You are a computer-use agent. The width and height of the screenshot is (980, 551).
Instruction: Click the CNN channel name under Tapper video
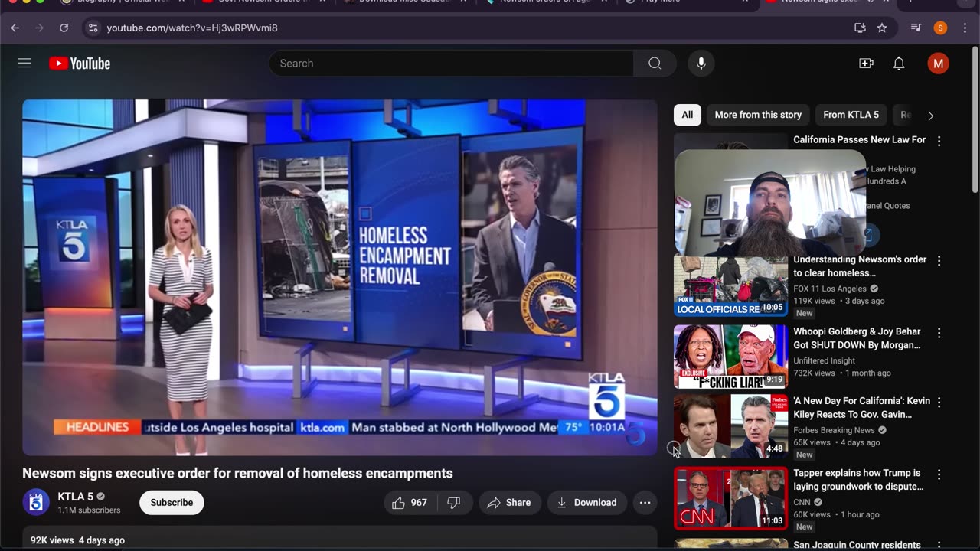802,502
